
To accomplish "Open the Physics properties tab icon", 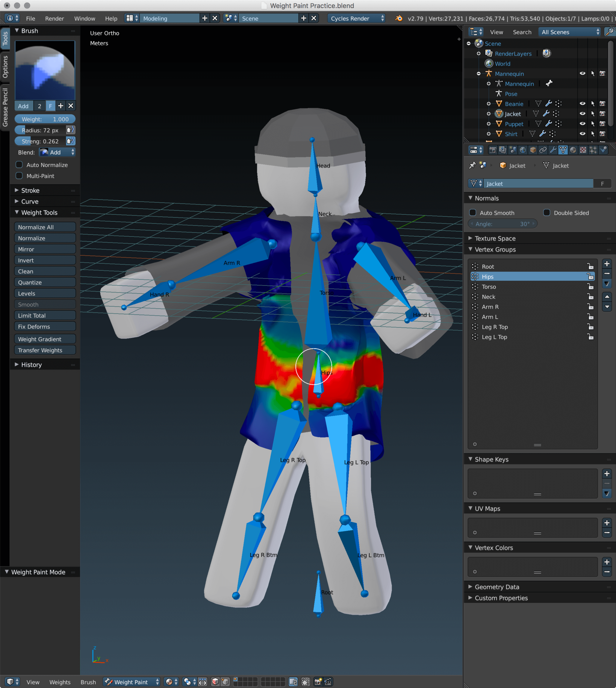I will pyautogui.click(x=603, y=150).
